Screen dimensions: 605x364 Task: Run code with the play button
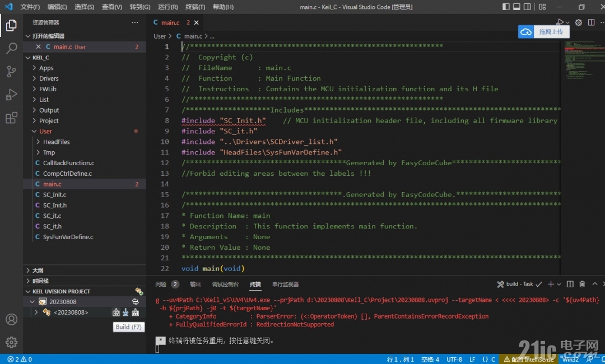coord(560,22)
